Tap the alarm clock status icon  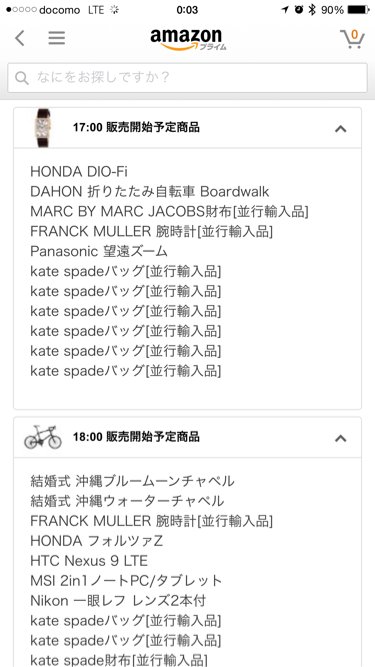coord(299,9)
